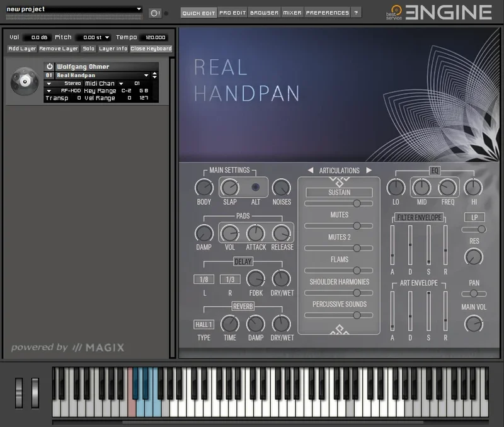Toggle the ALT slap button
This screenshot has height=427, width=504.
(256, 187)
